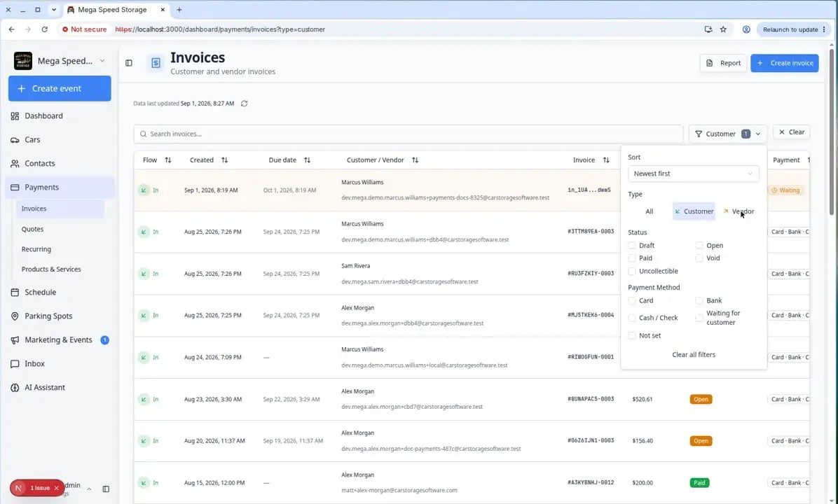Viewport: 838px width, 504px height.
Task: Click the Create invoice button
Action: (x=785, y=63)
